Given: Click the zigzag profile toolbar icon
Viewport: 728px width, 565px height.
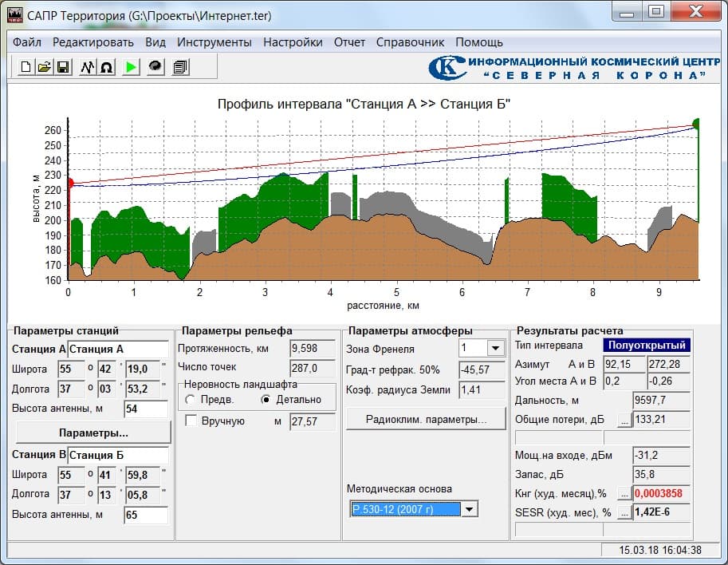Looking at the screenshot, I should click(88, 68).
